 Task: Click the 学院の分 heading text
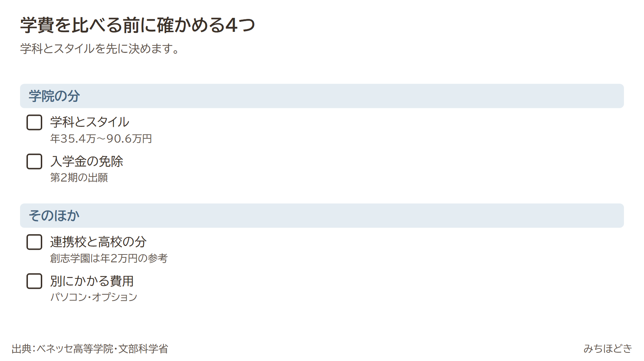[x=54, y=96]
